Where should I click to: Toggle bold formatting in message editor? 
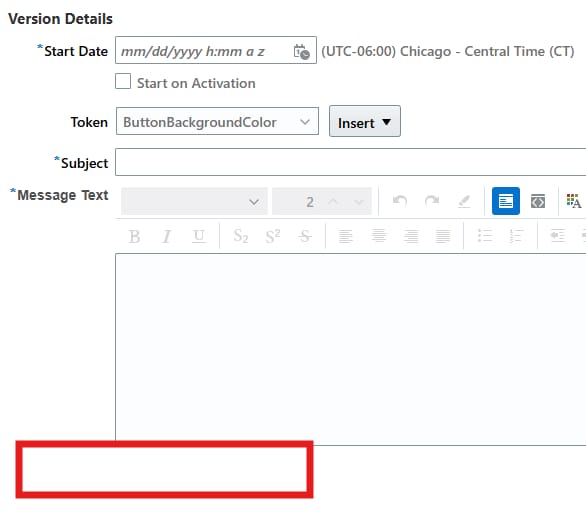click(x=134, y=236)
